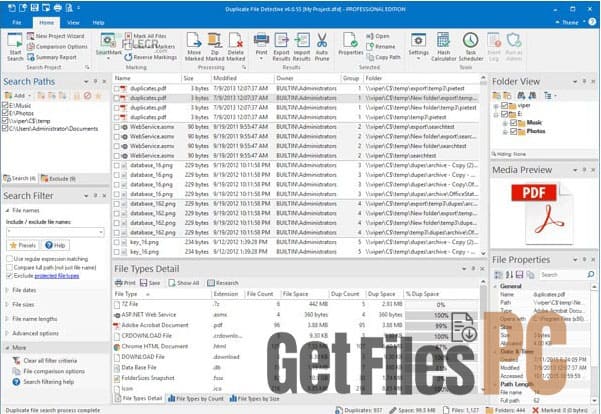Image resolution: width=601 pixels, height=414 pixels.
Task: Toggle the \\viper\C$\temp search path checkbox
Action: pos(5,120)
